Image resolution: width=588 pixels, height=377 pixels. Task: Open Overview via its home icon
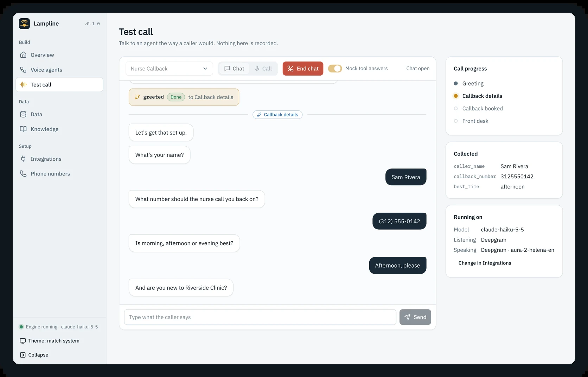(23, 55)
